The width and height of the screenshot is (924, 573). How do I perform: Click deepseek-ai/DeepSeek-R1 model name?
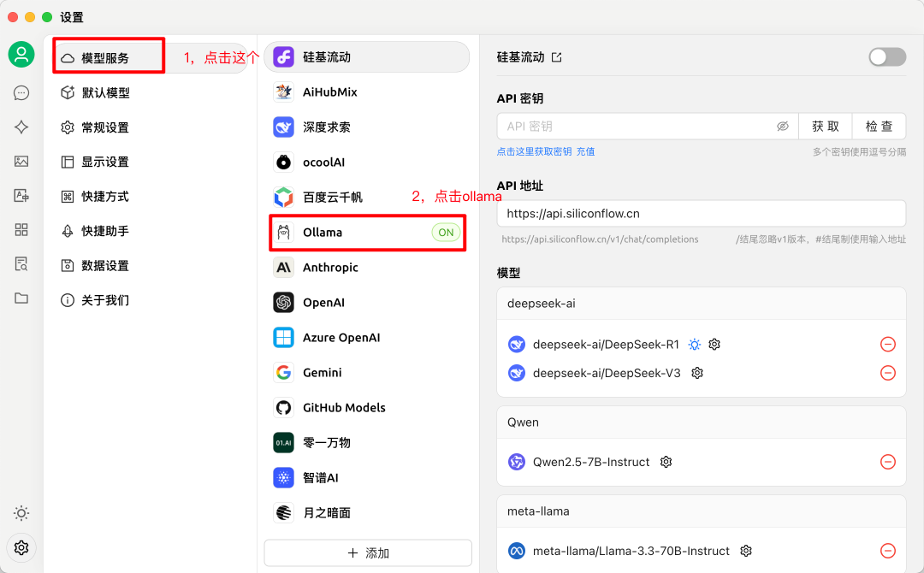pos(606,345)
